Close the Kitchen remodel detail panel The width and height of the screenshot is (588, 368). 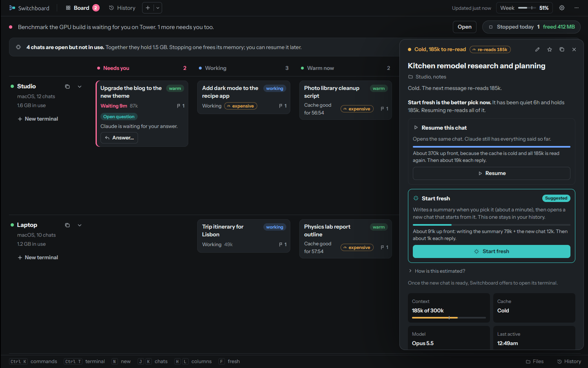574,49
